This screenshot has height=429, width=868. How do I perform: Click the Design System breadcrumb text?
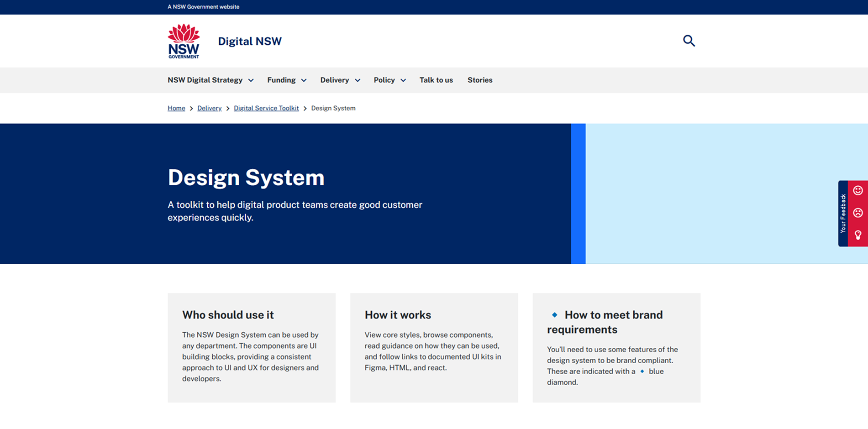click(x=333, y=108)
